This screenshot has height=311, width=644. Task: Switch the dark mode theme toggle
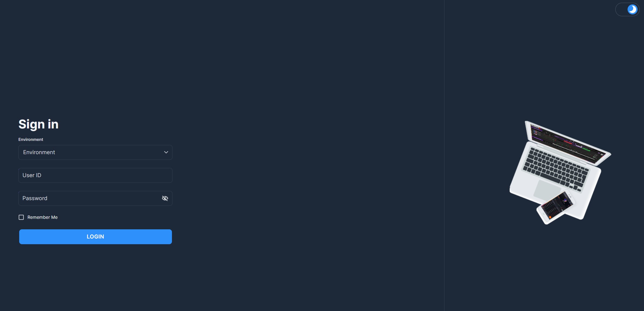(627, 9)
